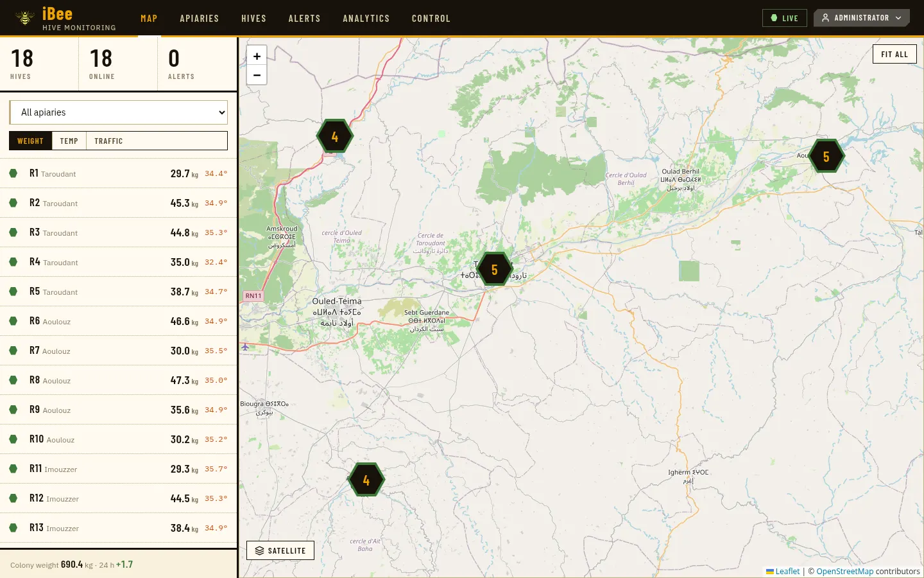Viewport: 924px width, 578px height.
Task: Open the ANALYTICS tab
Action: (x=366, y=19)
